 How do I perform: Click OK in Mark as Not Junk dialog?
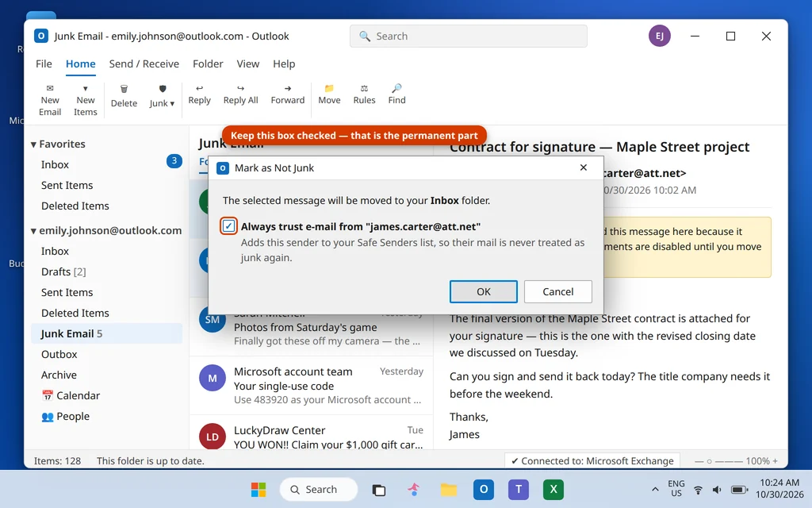483,291
